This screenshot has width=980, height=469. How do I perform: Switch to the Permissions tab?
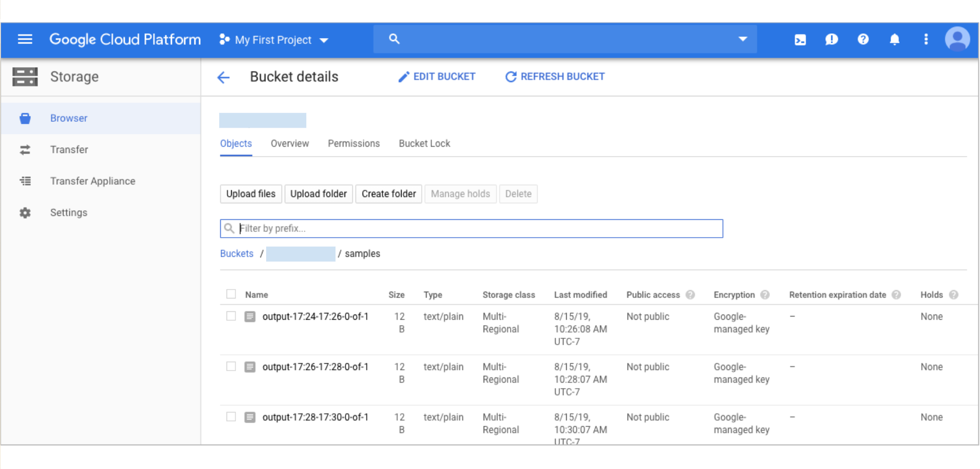pyautogui.click(x=353, y=143)
